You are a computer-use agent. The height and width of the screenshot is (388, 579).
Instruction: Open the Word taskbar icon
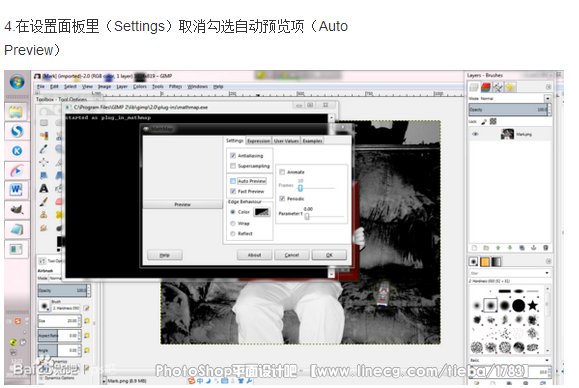point(16,190)
